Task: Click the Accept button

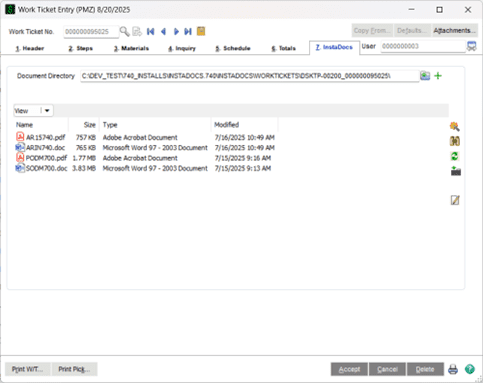Action: [x=349, y=369]
